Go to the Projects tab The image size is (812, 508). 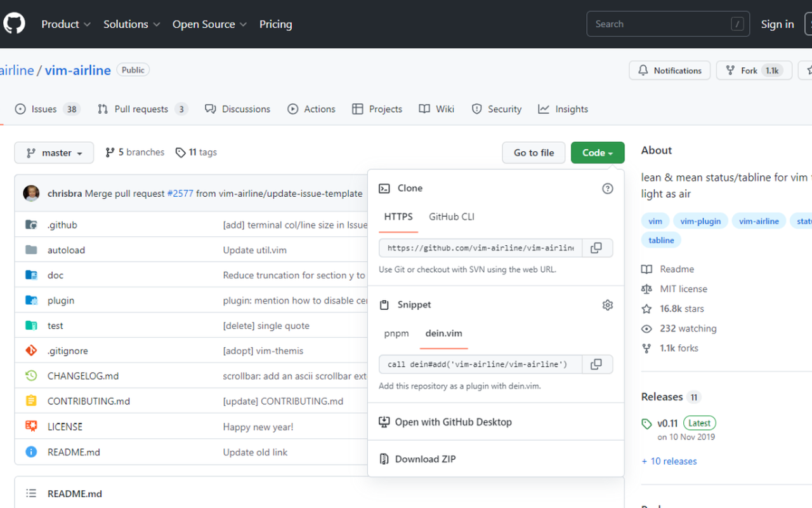click(377, 109)
